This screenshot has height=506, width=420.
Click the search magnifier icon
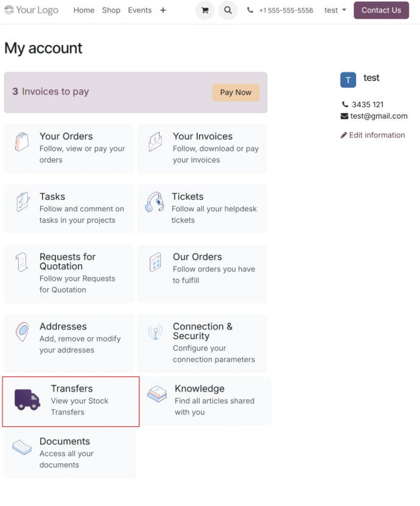[x=228, y=10]
